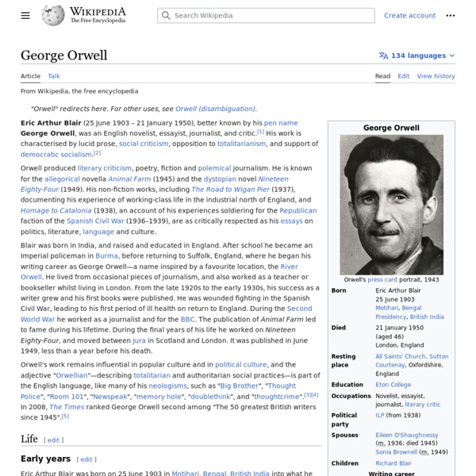Follow the pen name link

281,123
